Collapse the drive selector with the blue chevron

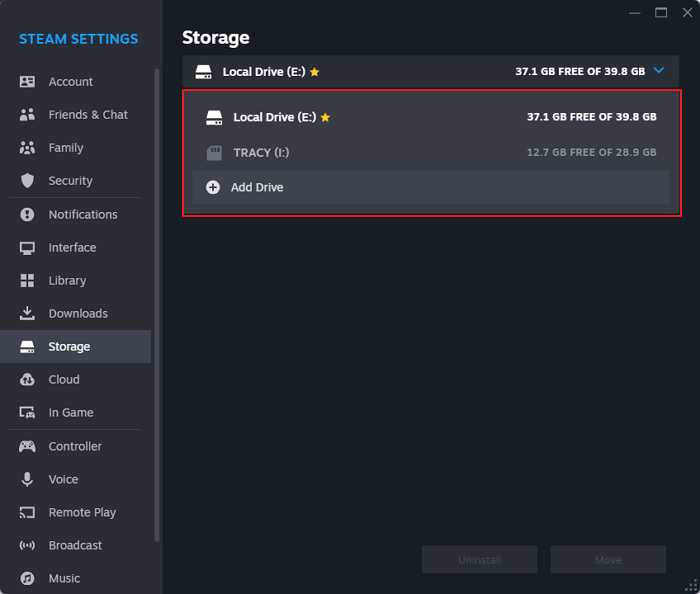coord(659,71)
